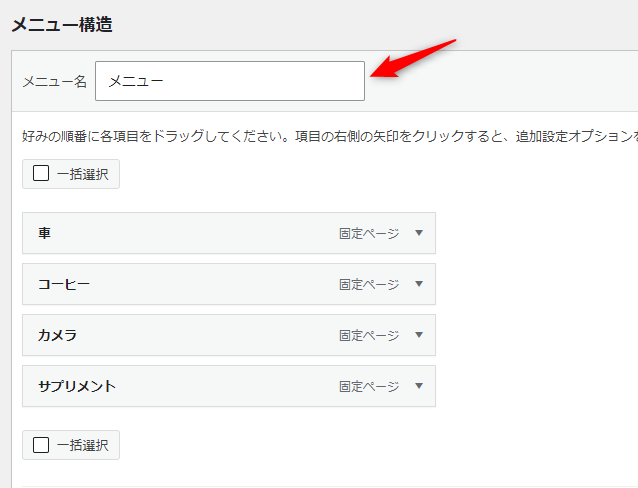This screenshot has width=638, height=488.
Task: Click 固定ページ type label on カメラ row
Action: 368,336
